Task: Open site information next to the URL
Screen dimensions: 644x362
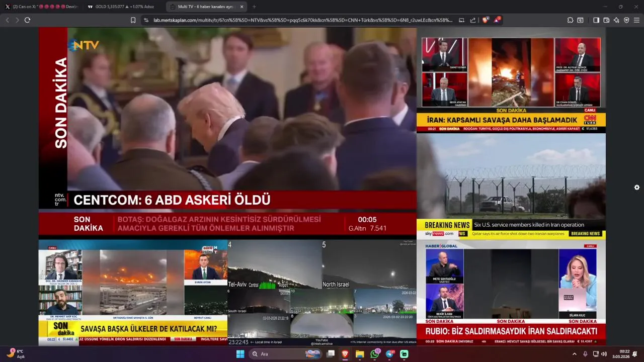Action: coord(146,20)
